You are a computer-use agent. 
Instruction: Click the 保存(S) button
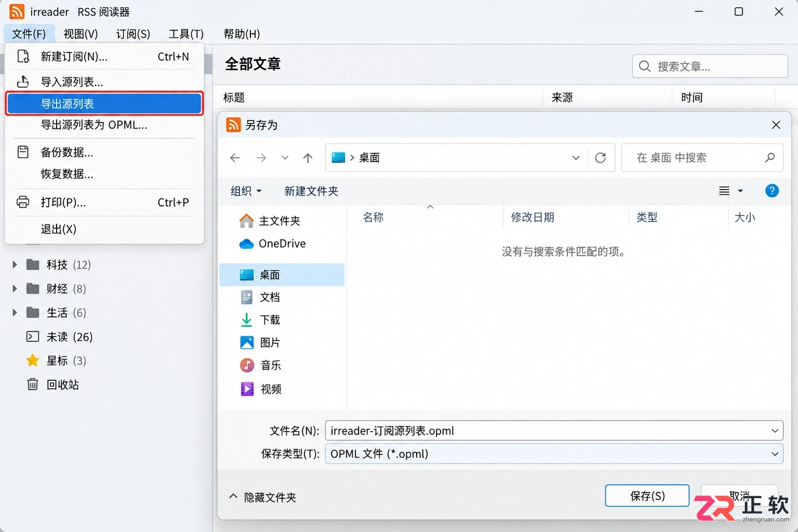tap(647, 496)
